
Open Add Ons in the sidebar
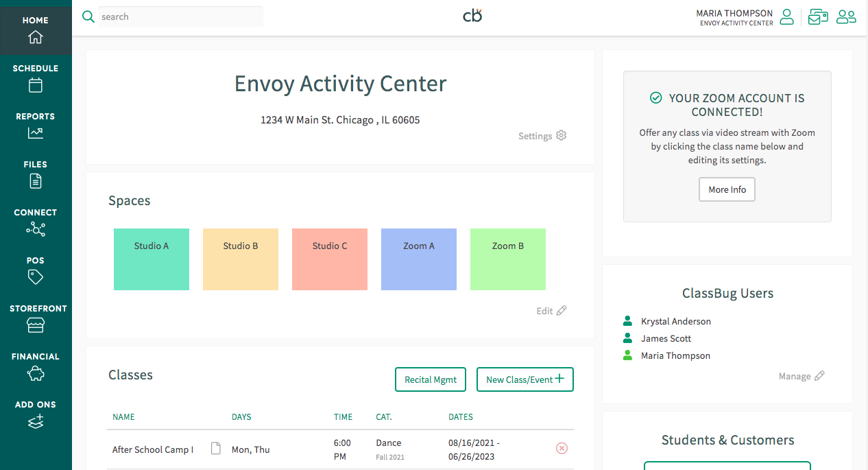click(x=36, y=414)
